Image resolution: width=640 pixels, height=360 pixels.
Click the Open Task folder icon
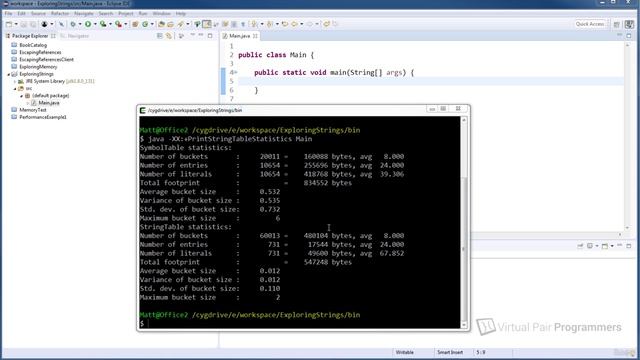pos(170,24)
